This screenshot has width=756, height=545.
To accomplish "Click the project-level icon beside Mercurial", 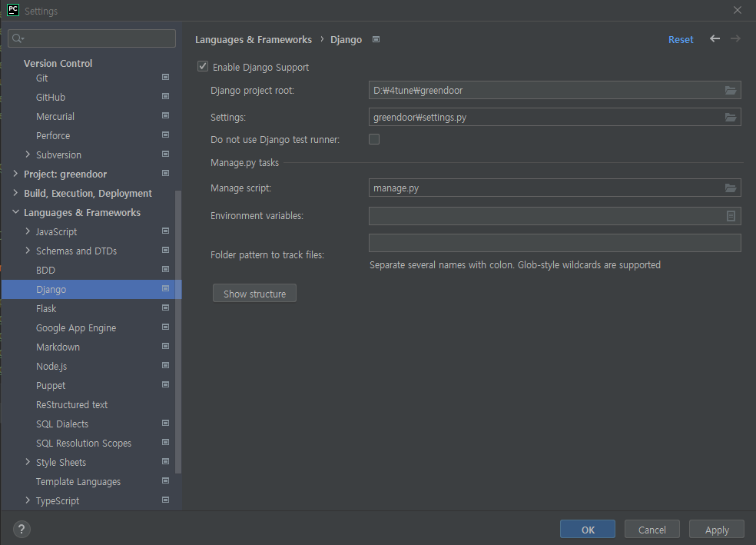I will 165,116.
